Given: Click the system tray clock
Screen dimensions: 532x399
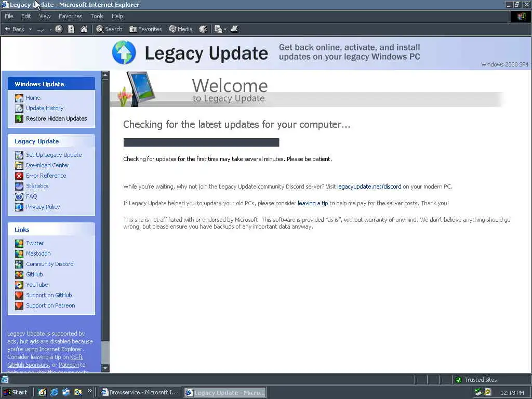Looking at the screenshot, I should pyautogui.click(x=512, y=393).
